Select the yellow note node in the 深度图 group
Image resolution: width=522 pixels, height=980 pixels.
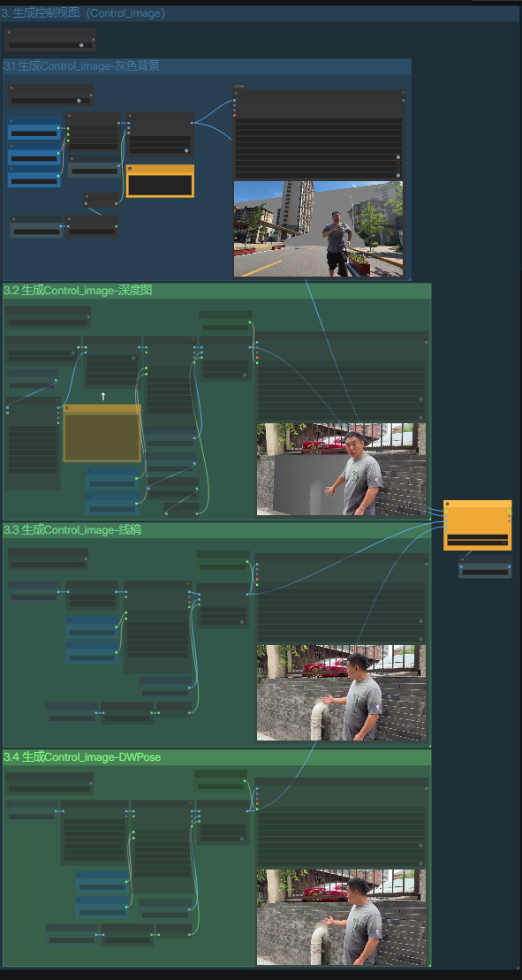click(102, 433)
